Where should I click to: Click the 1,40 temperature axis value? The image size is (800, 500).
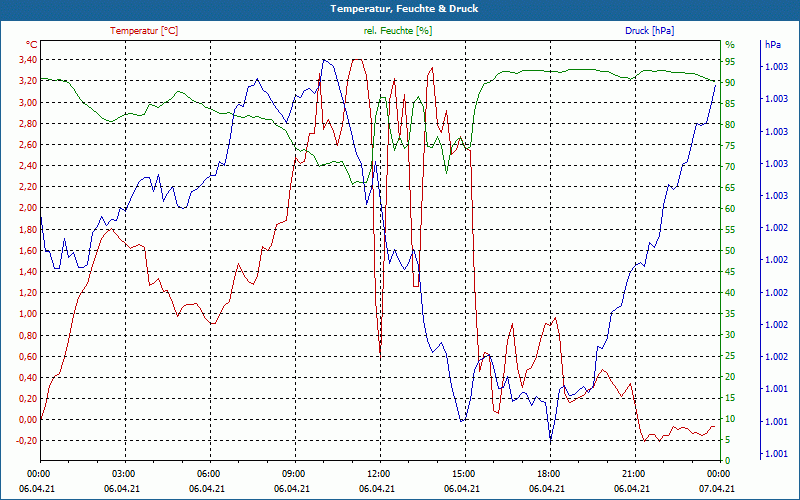pos(28,272)
